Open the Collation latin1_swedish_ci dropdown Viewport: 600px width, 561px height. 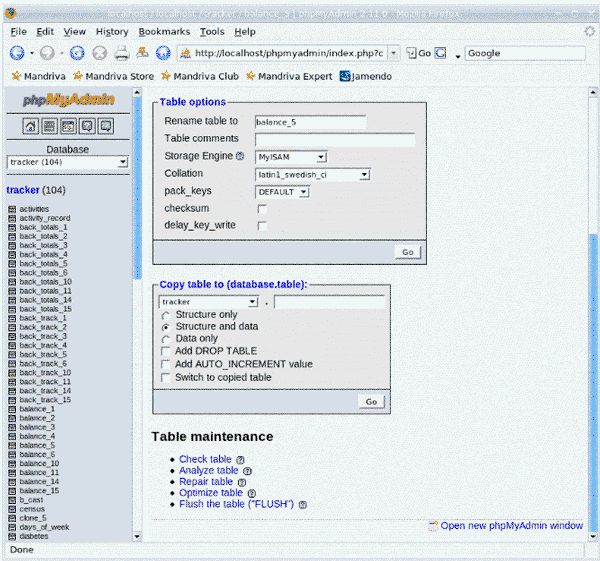[x=312, y=175]
